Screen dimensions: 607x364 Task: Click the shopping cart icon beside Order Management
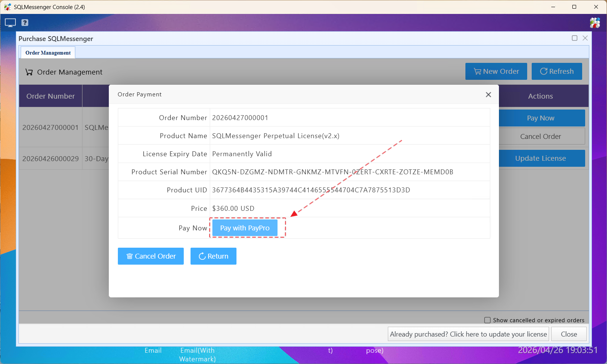[x=29, y=72]
